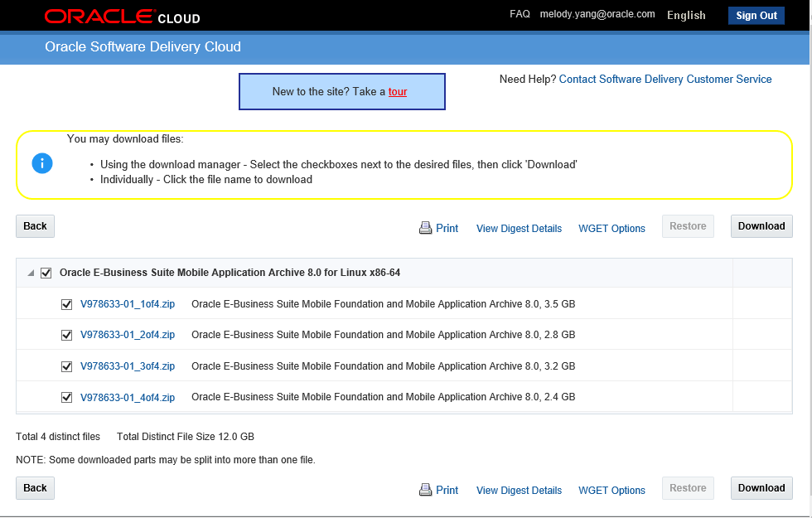
Task: Uncheck the V978633-01_2of4.zip checkbox
Action: point(66,335)
